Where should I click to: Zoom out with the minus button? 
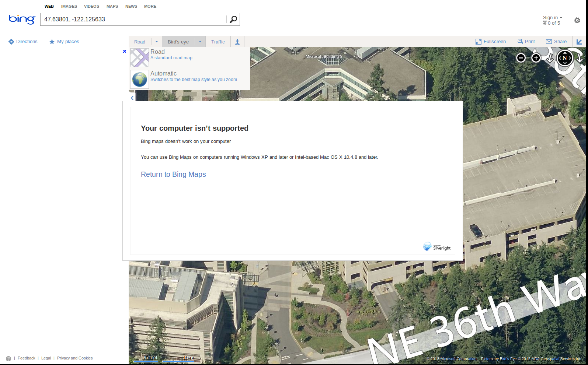[x=521, y=58]
